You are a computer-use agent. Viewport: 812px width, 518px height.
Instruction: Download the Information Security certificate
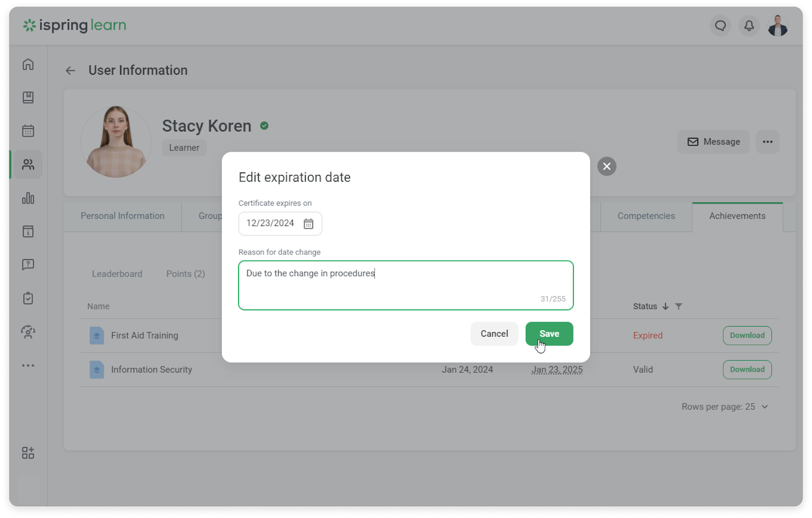coord(747,370)
